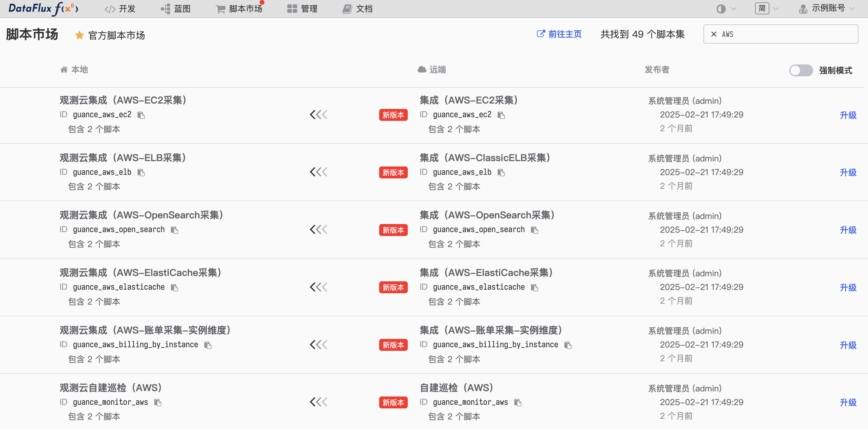
Task: Click the title 观测云集成（AWS-EC2采集）
Action: point(124,100)
